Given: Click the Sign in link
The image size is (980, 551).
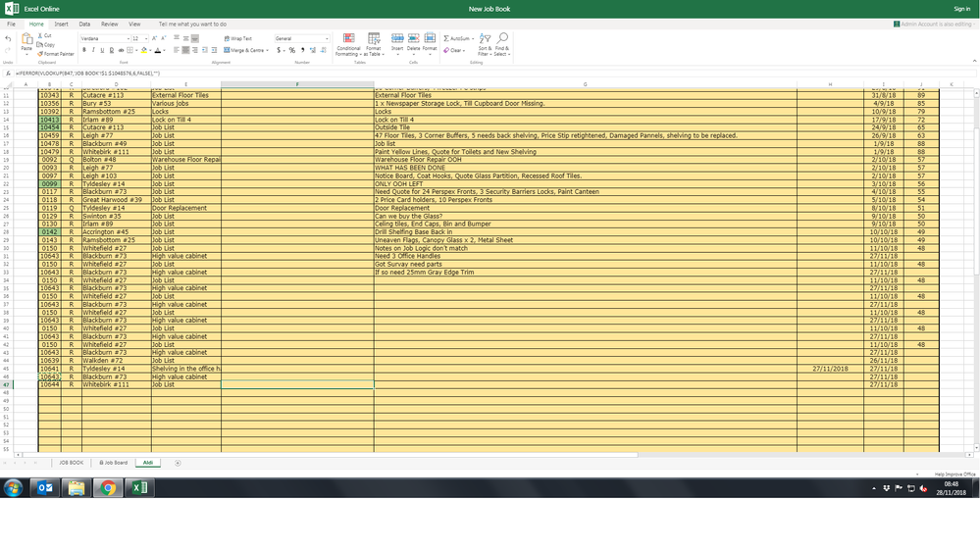Looking at the screenshot, I should coord(962,9).
